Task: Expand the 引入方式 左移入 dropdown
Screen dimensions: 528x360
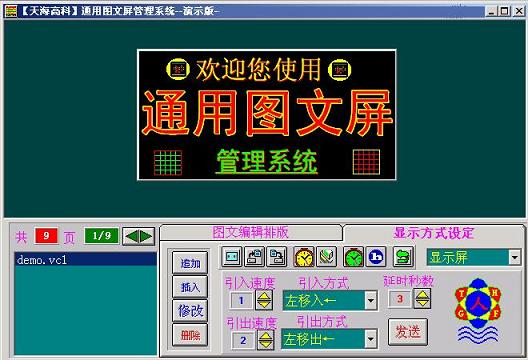Action: [370, 300]
